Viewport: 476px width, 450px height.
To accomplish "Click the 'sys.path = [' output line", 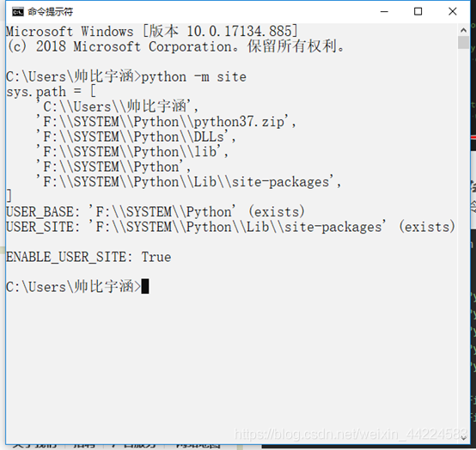I will pyautogui.click(x=51, y=92).
